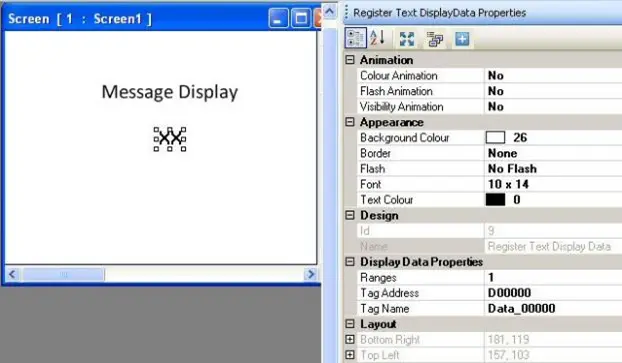The image size is (622, 363).
Task: Click the Top Left value 157, 103
Action: [508, 355]
